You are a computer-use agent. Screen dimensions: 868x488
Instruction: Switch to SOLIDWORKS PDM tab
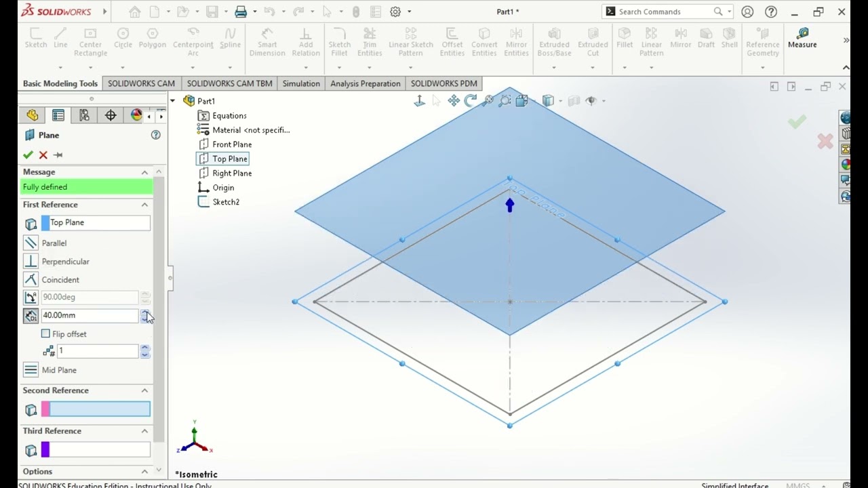443,83
